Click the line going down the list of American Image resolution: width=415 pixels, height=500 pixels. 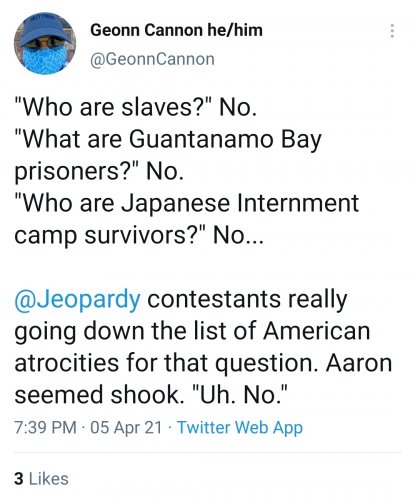click(192, 331)
